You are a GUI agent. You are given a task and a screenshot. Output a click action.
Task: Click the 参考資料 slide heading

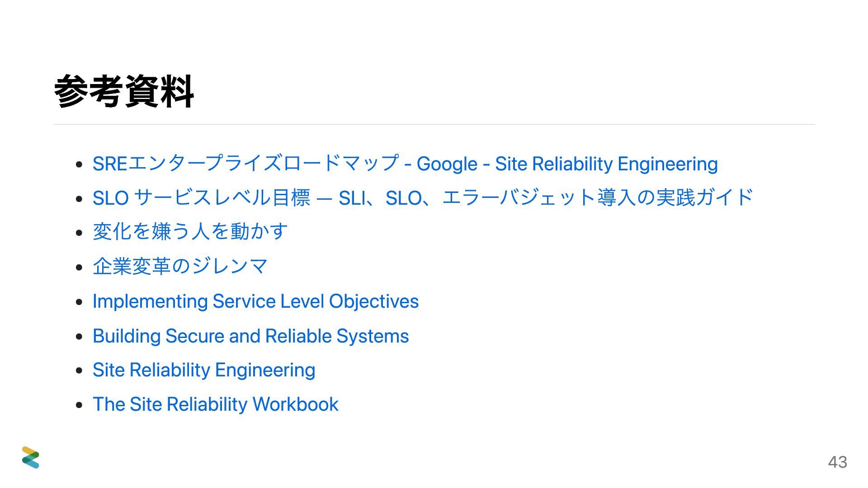tap(124, 92)
